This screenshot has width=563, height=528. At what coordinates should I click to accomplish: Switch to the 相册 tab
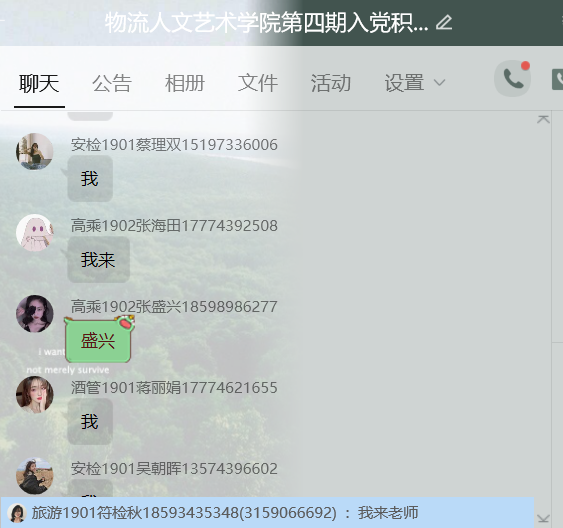[185, 83]
